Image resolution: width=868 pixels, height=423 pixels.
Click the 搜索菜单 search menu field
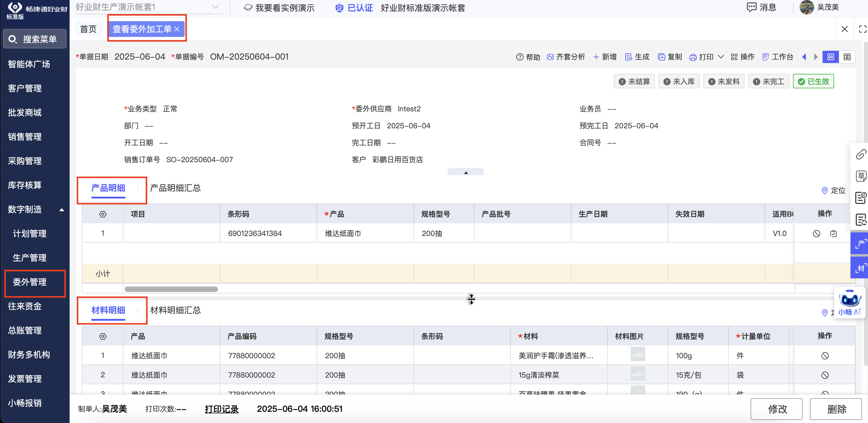(35, 39)
